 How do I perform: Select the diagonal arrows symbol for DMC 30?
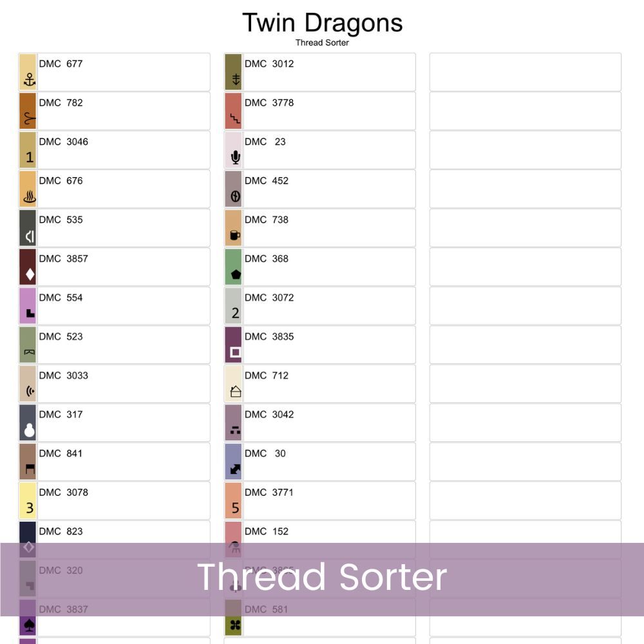coord(235,469)
